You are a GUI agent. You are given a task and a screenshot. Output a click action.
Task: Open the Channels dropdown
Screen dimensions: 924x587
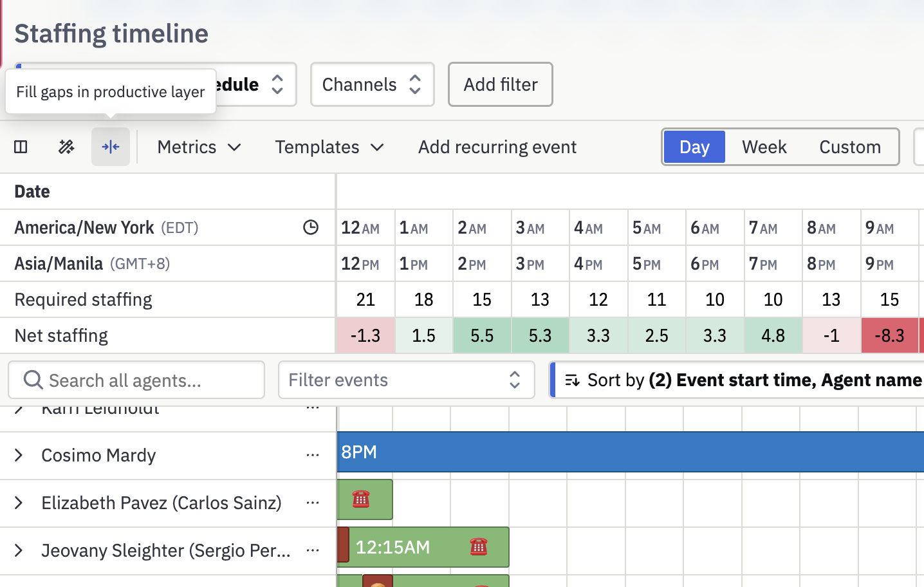[372, 84]
